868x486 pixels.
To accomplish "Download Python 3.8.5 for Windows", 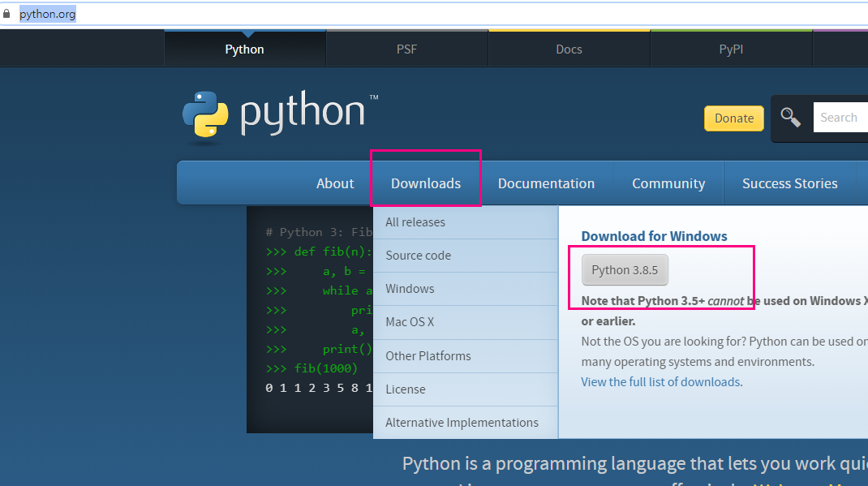I will (625, 270).
